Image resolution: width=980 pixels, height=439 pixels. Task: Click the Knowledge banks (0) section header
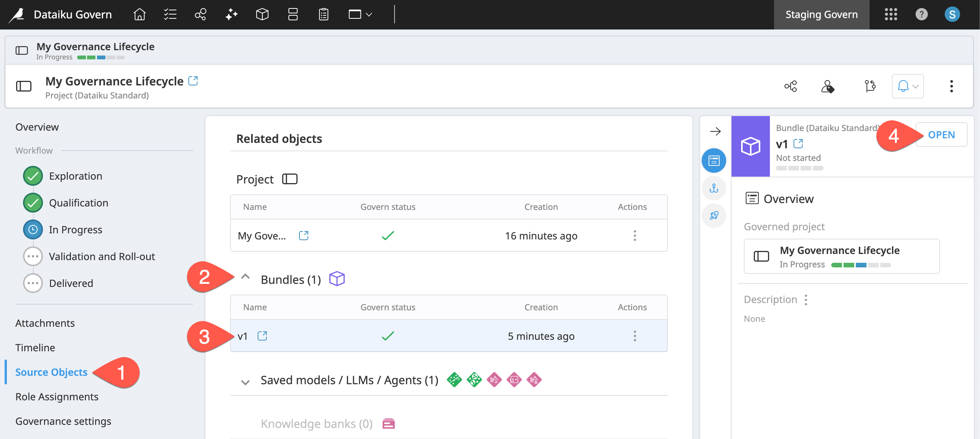pos(317,424)
